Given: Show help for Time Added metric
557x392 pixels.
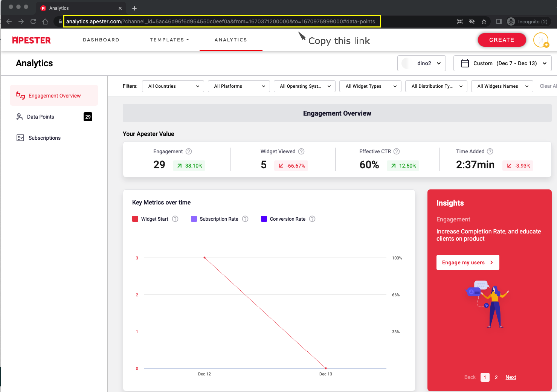Looking at the screenshot, I should pyautogui.click(x=490, y=151).
